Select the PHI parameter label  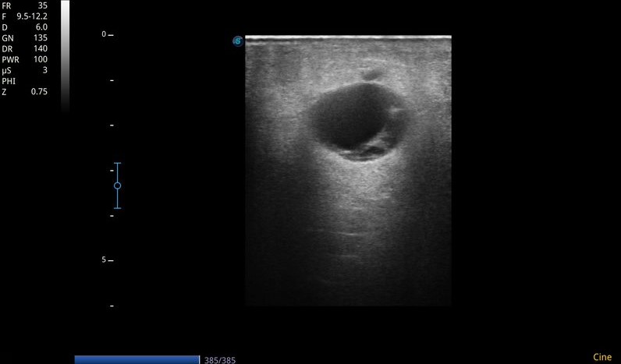point(9,81)
